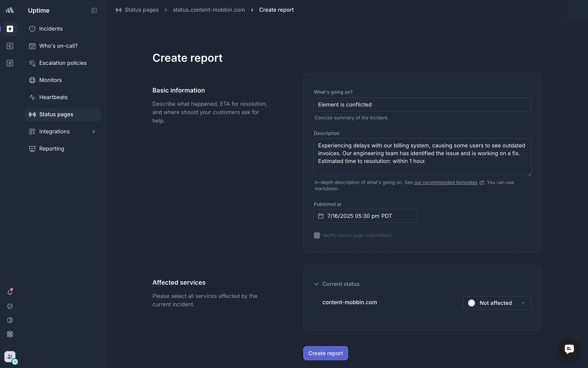Open our recommended templates link
This screenshot has width=588, height=368.
coord(446,182)
